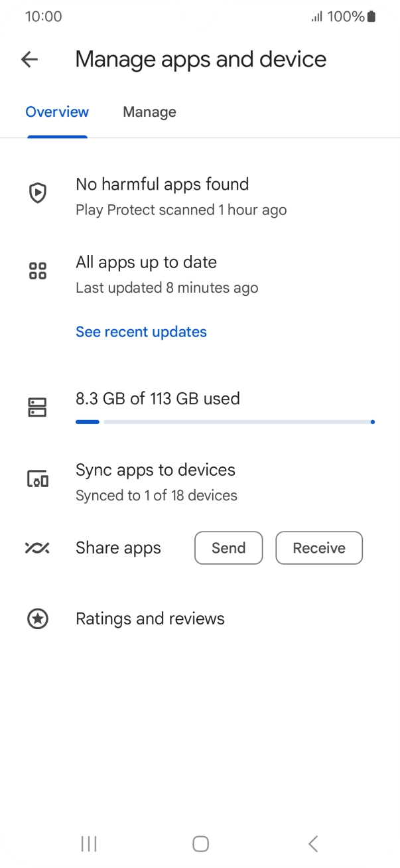Viewport: 400px width, 868px height.
Task: Open the Ratings and reviews entry
Action: click(150, 619)
